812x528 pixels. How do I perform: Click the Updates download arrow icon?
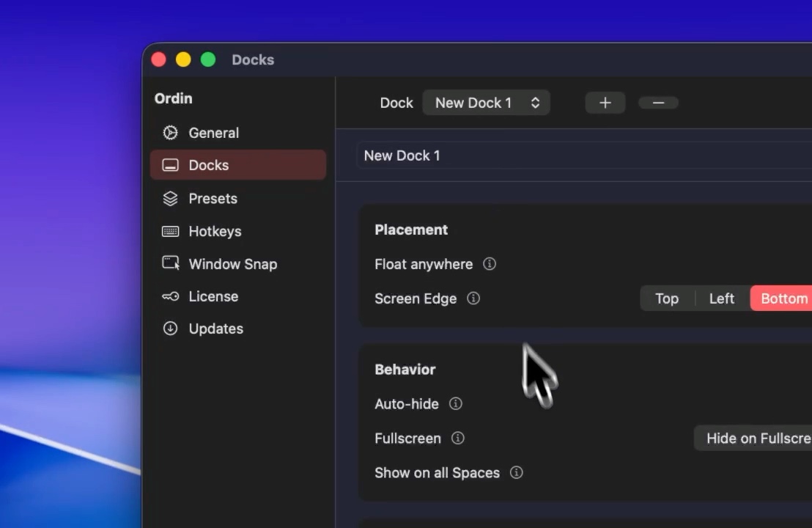point(170,329)
